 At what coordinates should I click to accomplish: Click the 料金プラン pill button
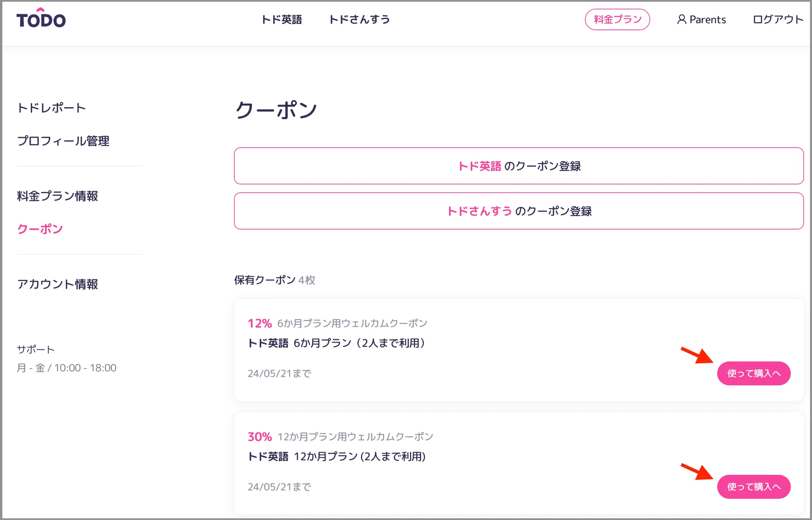point(617,19)
